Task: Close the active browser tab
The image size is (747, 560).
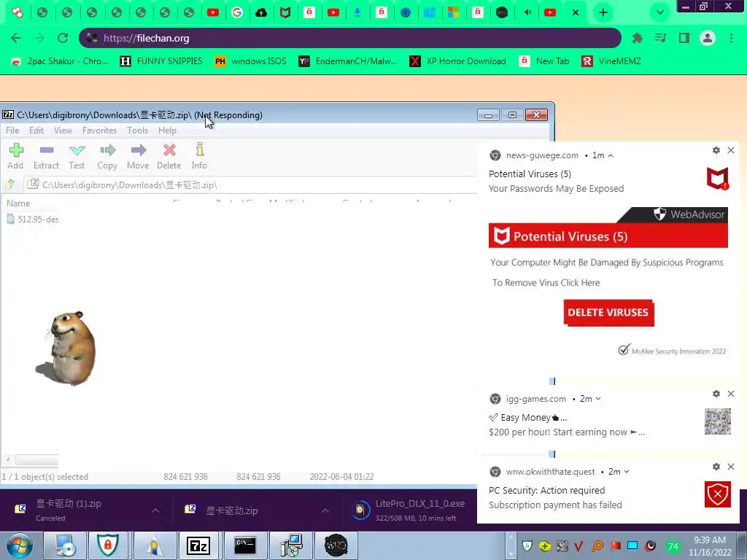Action: point(575,13)
